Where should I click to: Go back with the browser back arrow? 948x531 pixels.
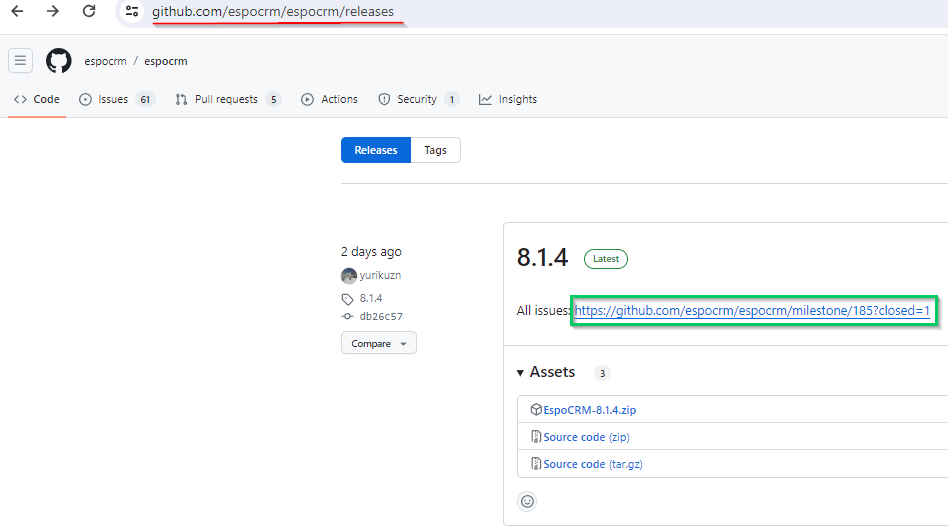(18, 11)
